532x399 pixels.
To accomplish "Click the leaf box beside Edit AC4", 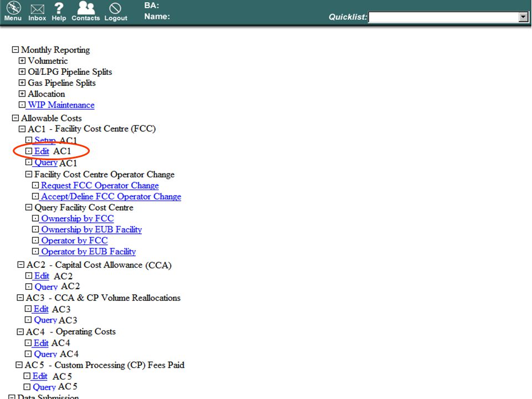I will pos(28,343).
